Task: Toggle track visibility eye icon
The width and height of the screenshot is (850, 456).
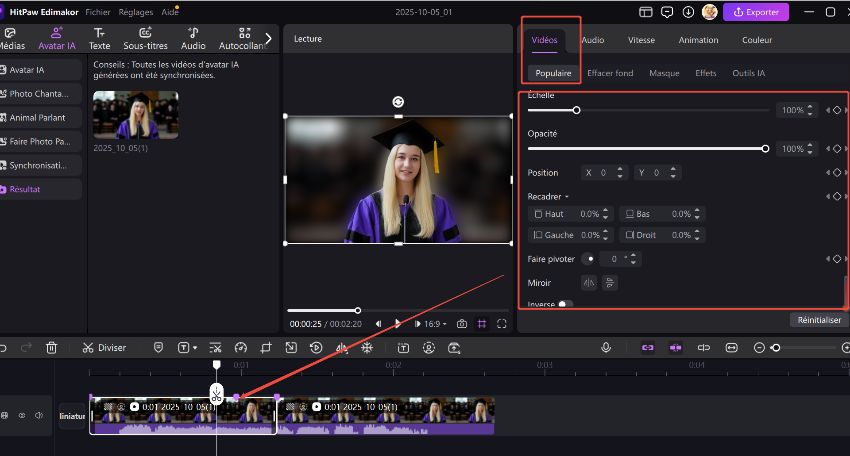Action: point(22,415)
